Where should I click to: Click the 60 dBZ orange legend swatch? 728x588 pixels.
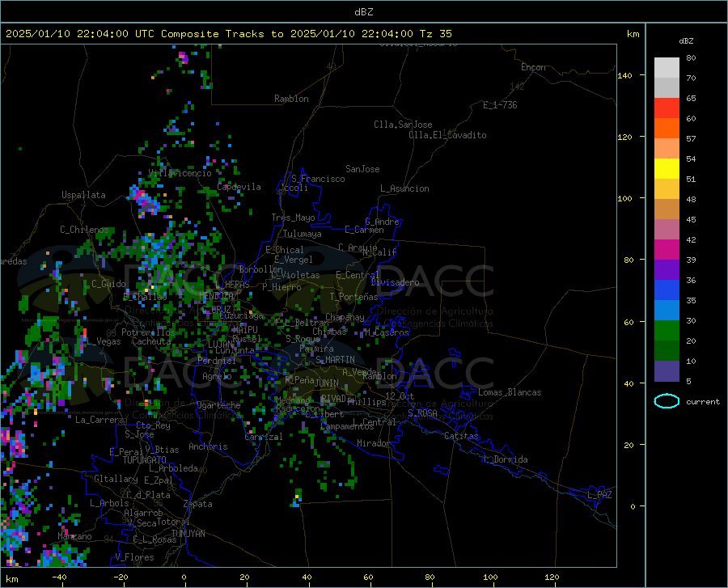pos(667,128)
